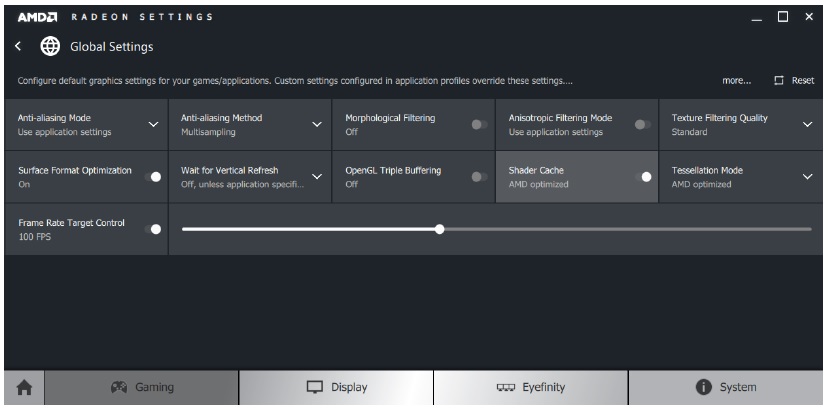Screen dimensions: 828x409
Task: Open the Tessellation Mode dropdown
Action: 807,177
